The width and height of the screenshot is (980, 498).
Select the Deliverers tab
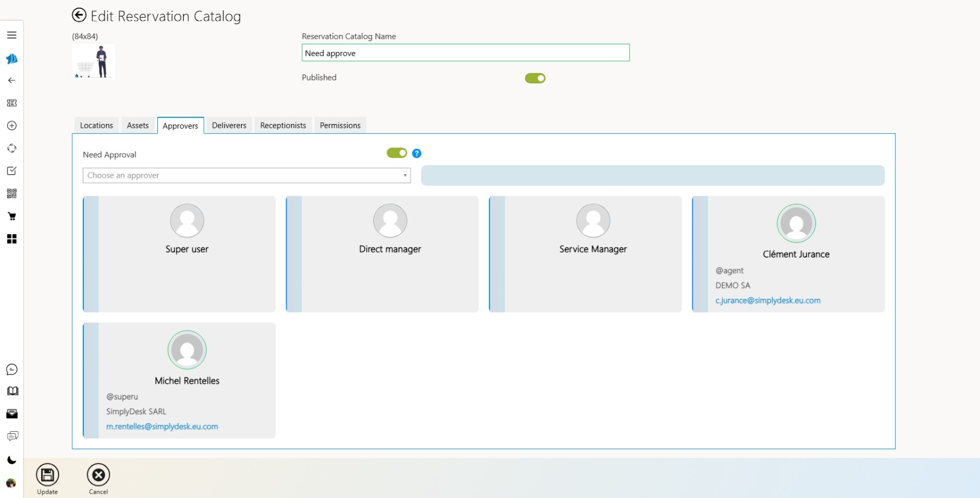[229, 126]
